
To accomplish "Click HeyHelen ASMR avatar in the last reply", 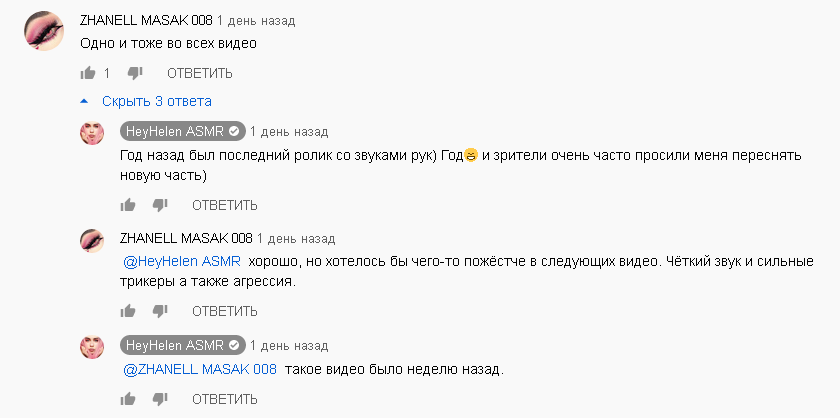I will (92, 347).
